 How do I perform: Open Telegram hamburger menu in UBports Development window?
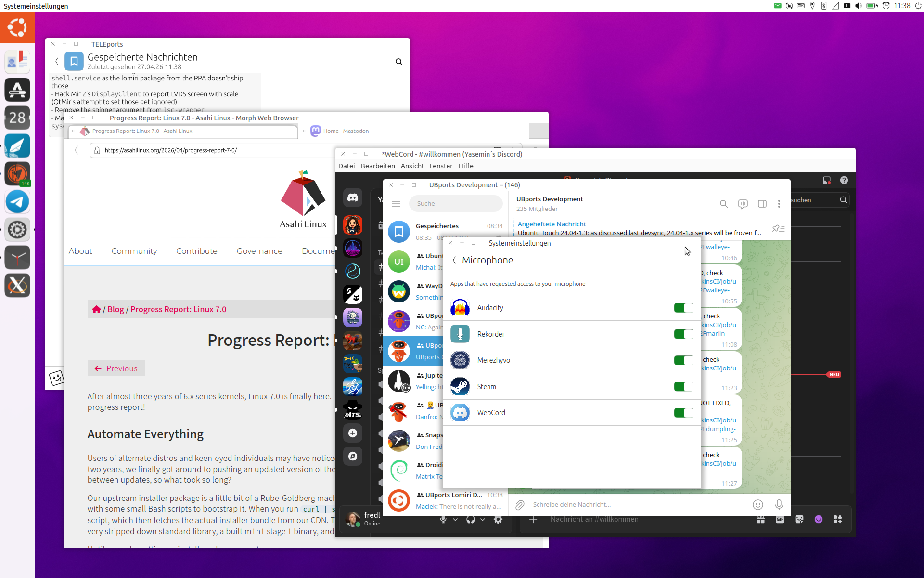[396, 204]
